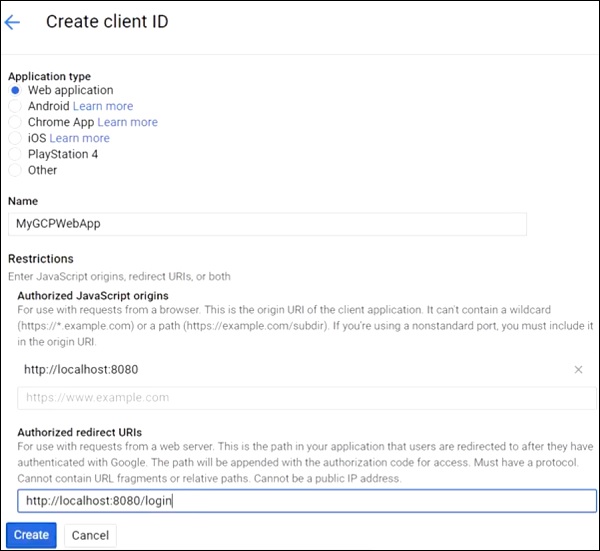Click the back arrow icon
Screen dimensions: 600x551
(x=13, y=23)
